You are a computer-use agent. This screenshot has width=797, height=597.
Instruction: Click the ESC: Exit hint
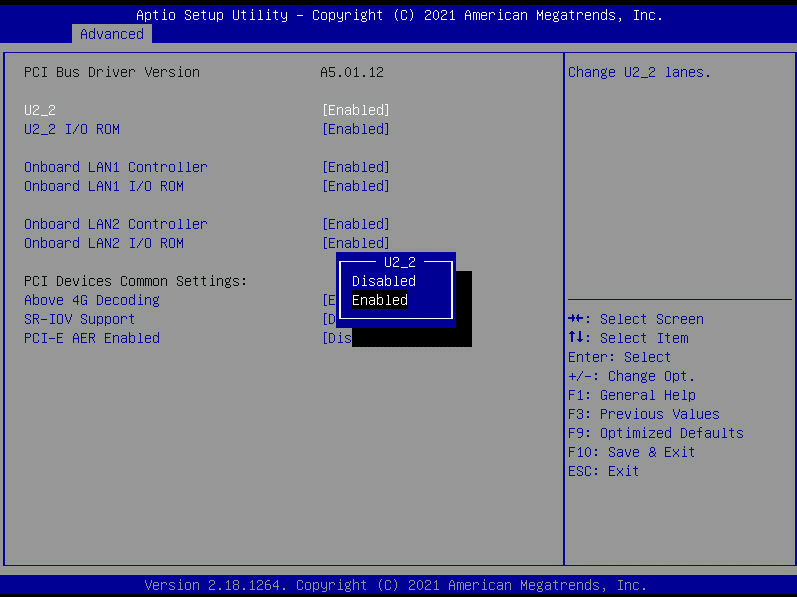tap(603, 472)
